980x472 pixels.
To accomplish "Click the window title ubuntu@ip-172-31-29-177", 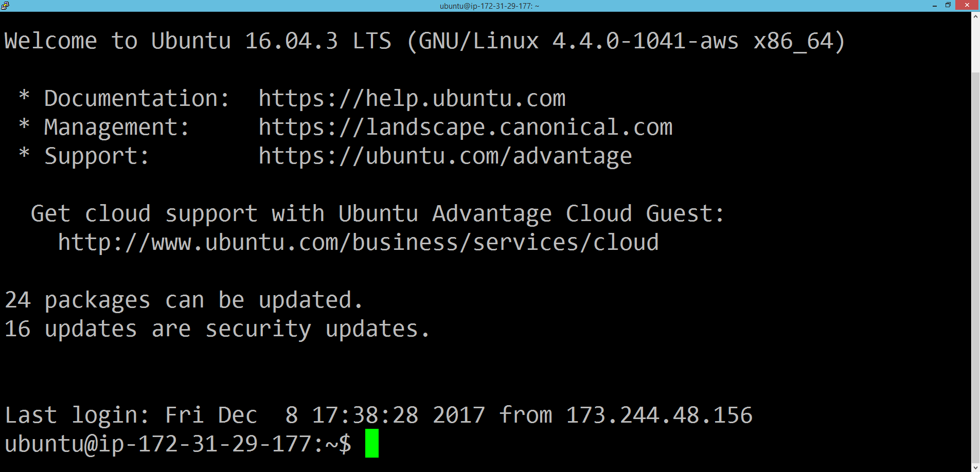I will [x=489, y=6].
